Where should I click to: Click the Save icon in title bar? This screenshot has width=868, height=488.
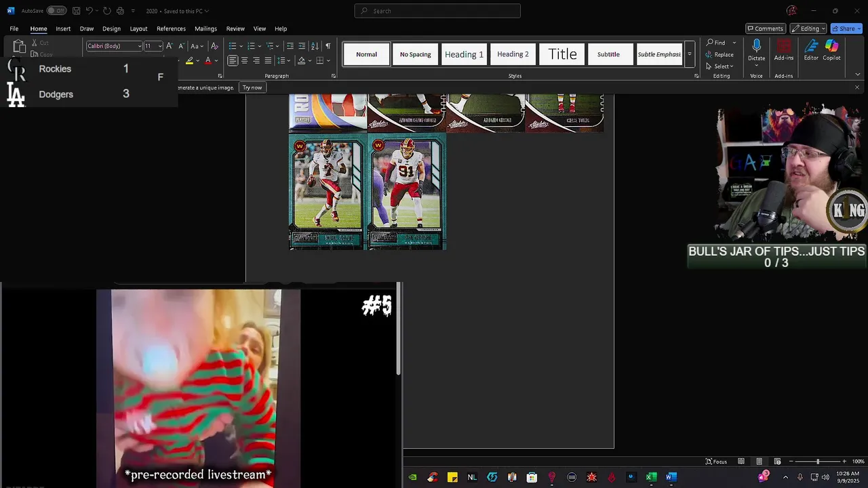tap(77, 11)
